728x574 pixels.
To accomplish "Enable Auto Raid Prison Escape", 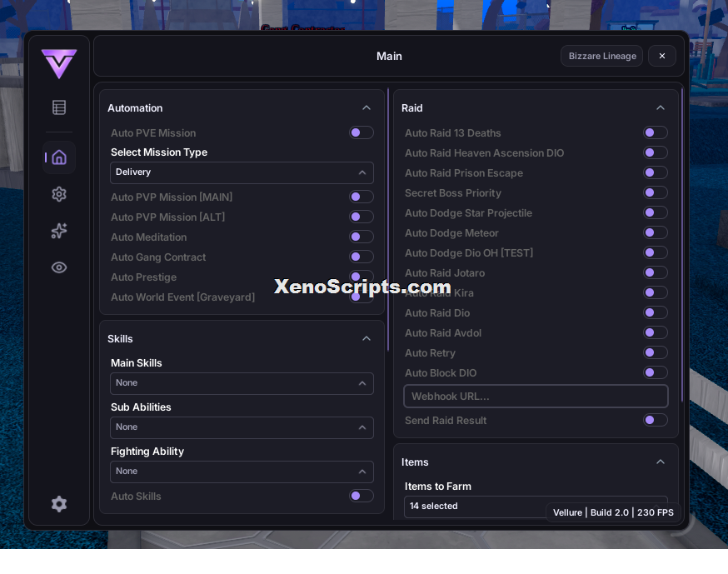I will pos(655,172).
